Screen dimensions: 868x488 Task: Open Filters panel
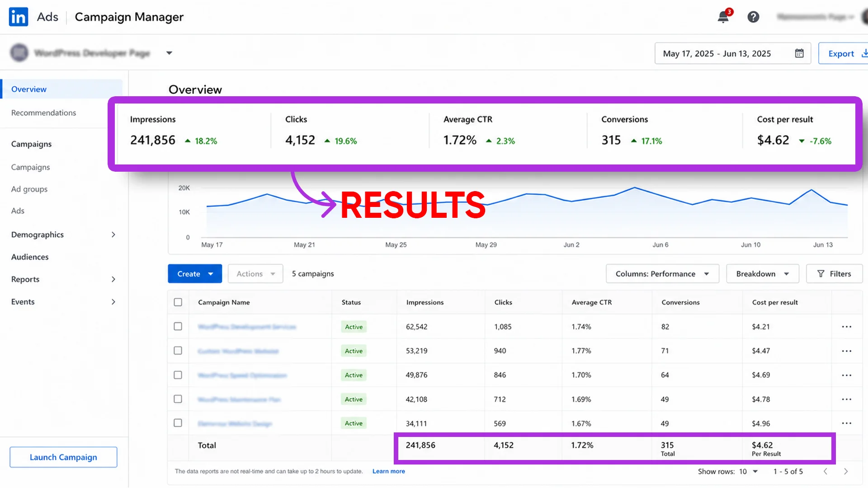[835, 274]
